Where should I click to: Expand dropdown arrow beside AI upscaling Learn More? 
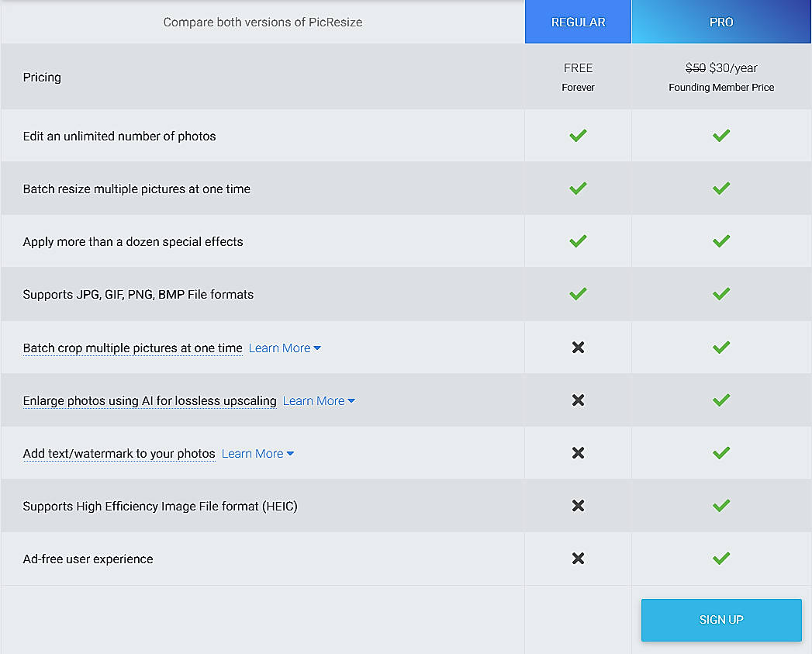351,401
